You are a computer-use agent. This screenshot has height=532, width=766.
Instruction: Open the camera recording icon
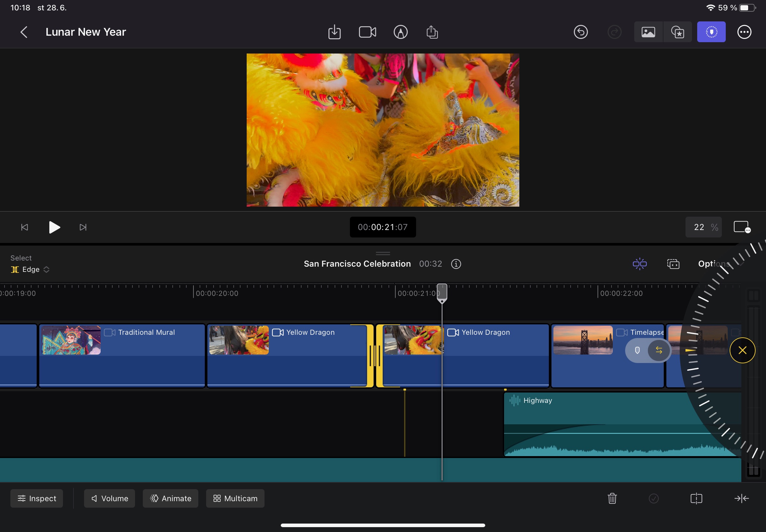click(367, 32)
